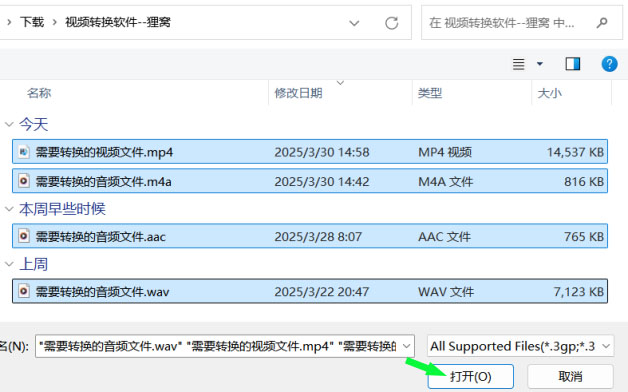The width and height of the screenshot is (628, 392).
Task: Collapse the 本周早些时候 group
Action: (x=9, y=209)
